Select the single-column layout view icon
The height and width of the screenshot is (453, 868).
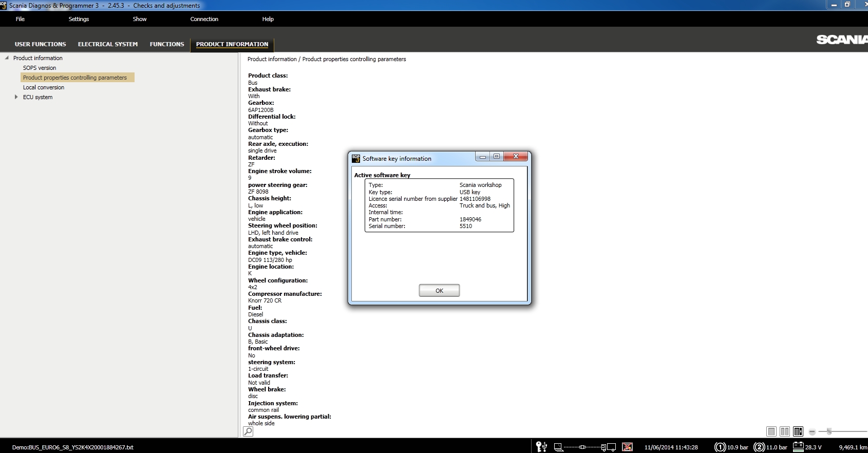771,431
